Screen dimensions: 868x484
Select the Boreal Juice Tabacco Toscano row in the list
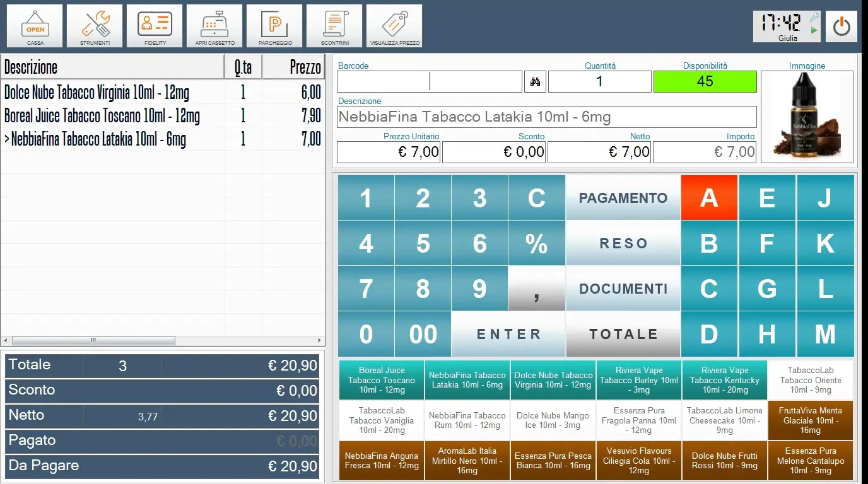163,116
